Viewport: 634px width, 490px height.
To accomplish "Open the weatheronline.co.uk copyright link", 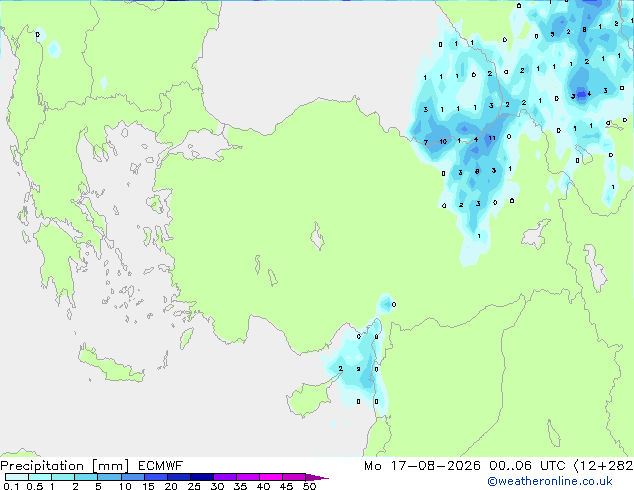I will pyautogui.click(x=549, y=481).
